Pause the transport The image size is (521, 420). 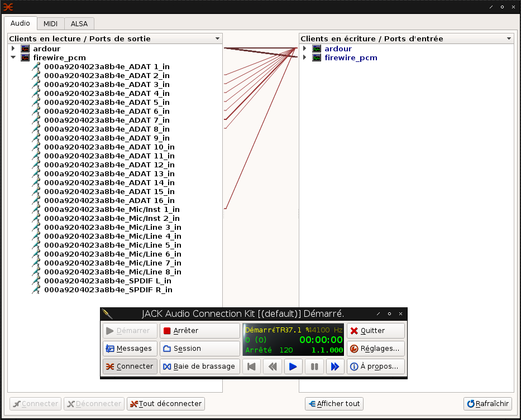click(314, 366)
